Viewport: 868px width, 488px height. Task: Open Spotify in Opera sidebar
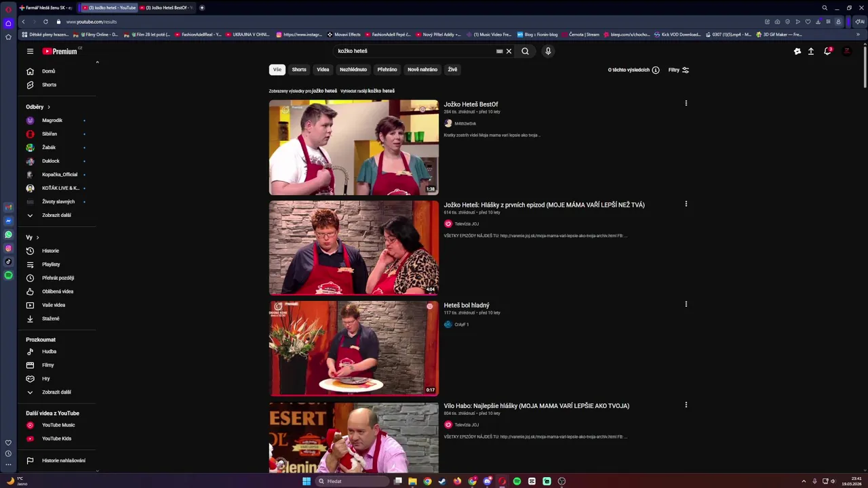click(8, 275)
